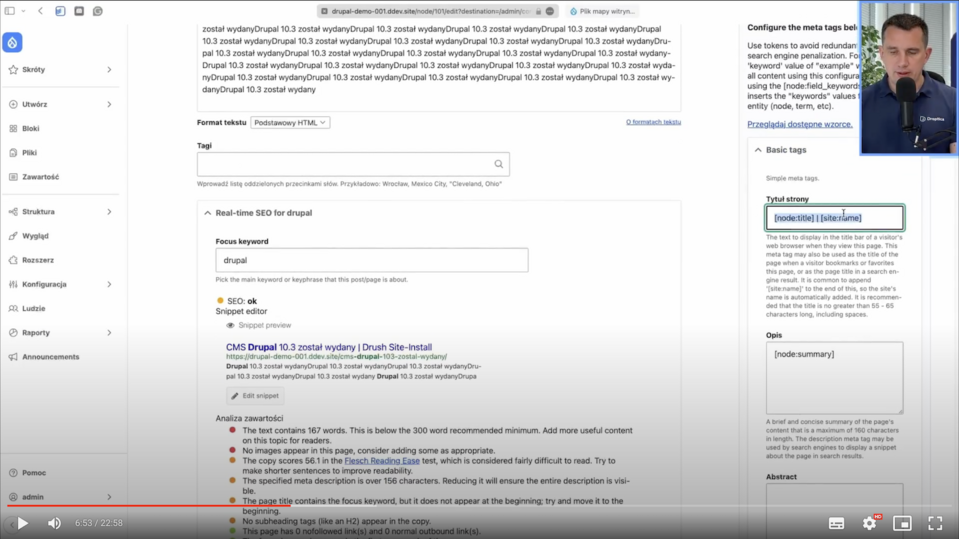This screenshot has width=959, height=539.
Task: Open the O formatach tekstu link
Action: (653, 122)
